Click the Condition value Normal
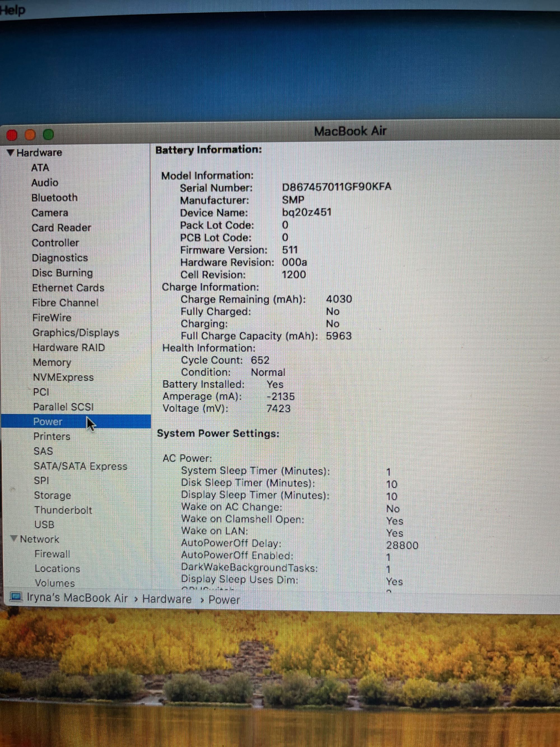The width and height of the screenshot is (560, 747). (x=268, y=372)
